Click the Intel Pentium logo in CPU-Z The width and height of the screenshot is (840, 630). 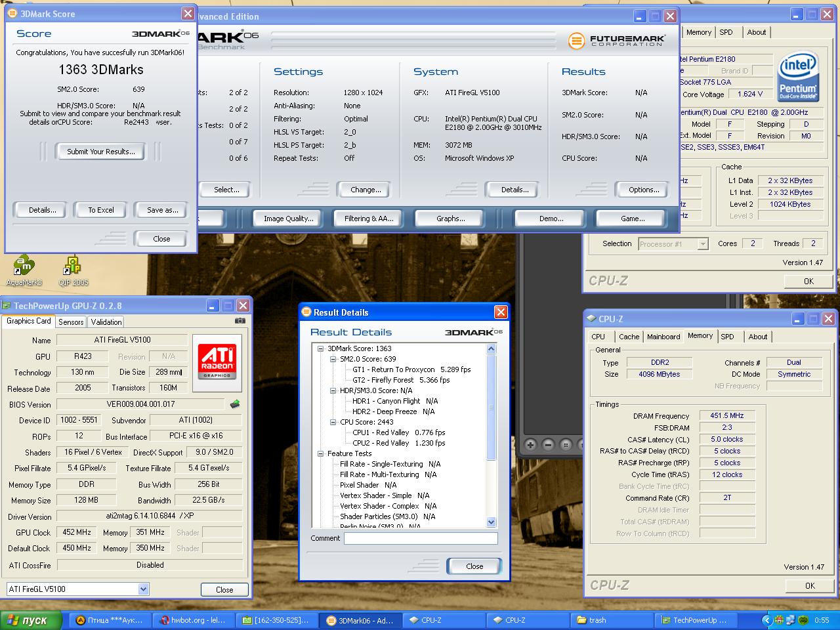click(x=797, y=77)
